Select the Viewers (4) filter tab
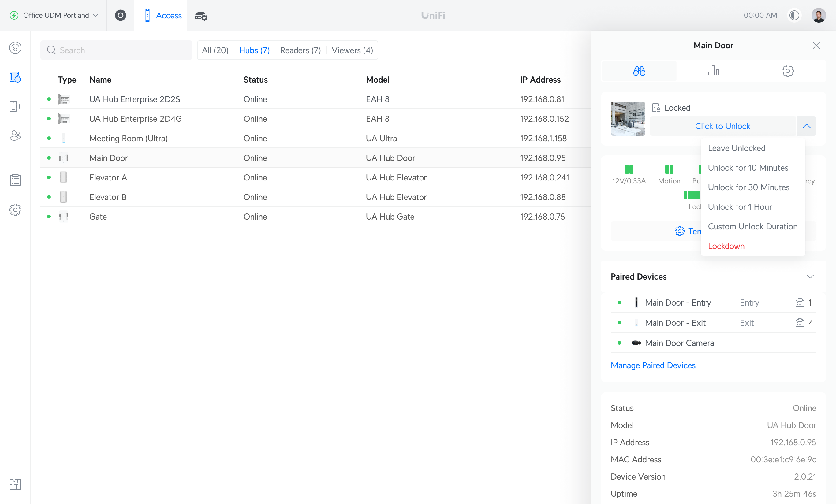836x504 pixels. pos(352,50)
